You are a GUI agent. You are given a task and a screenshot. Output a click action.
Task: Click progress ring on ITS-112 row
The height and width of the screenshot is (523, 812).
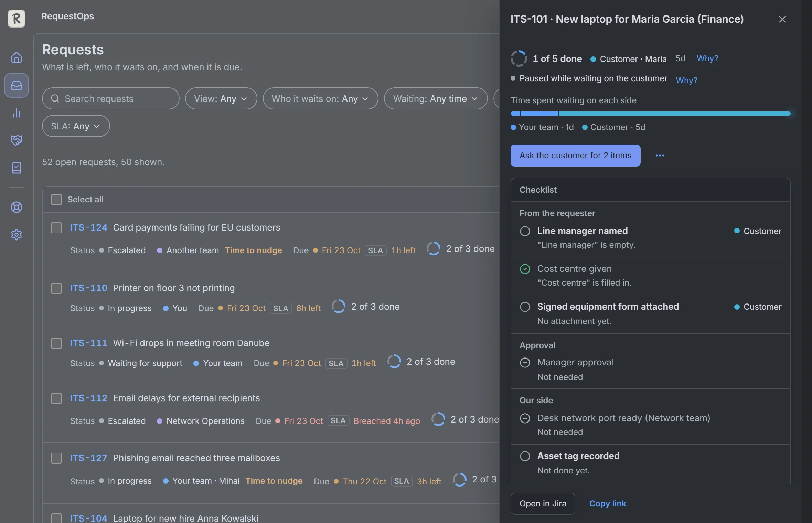point(438,419)
